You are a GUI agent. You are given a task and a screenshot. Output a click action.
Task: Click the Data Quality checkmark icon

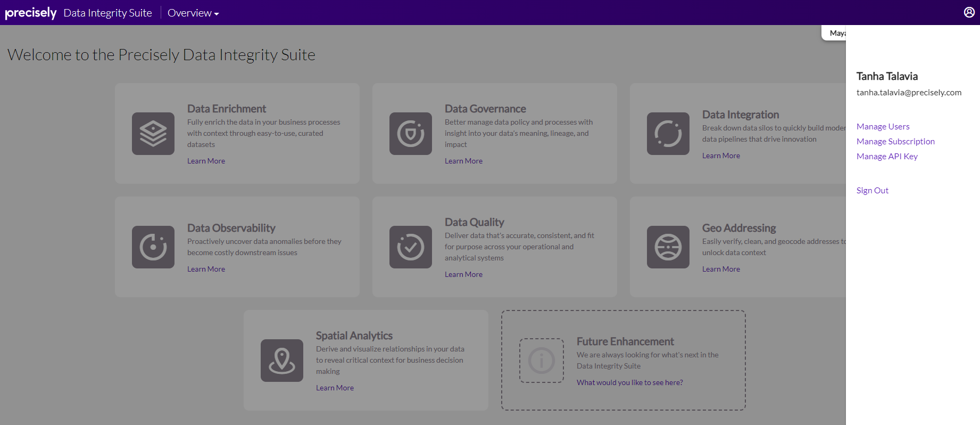pos(411,247)
